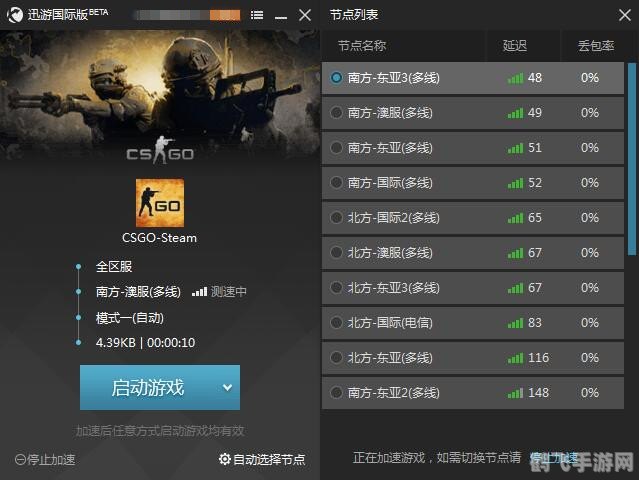Select radio for 南方-东亚(多线)

[336, 148]
